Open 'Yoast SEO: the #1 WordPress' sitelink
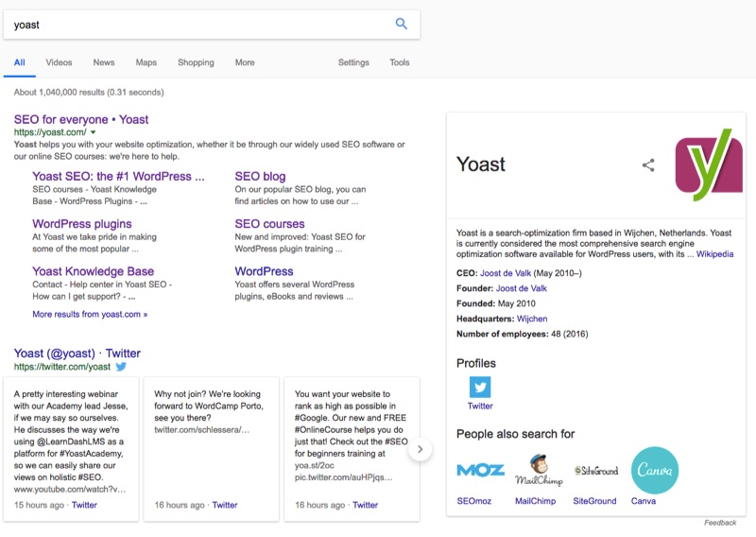Image resolution: width=756 pixels, height=537 pixels. click(118, 176)
